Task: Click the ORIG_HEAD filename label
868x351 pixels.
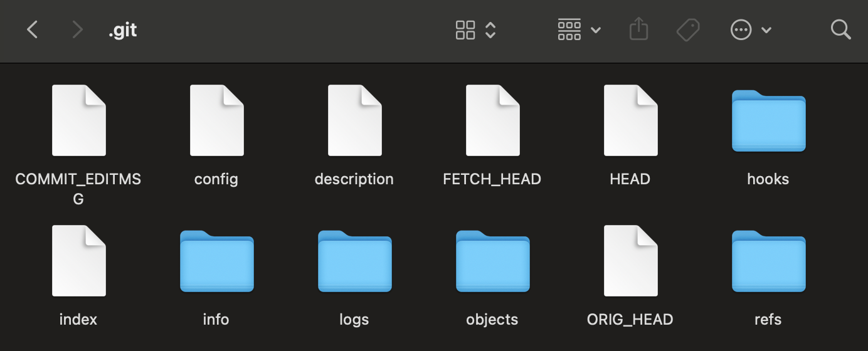Action: pyautogui.click(x=630, y=320)
